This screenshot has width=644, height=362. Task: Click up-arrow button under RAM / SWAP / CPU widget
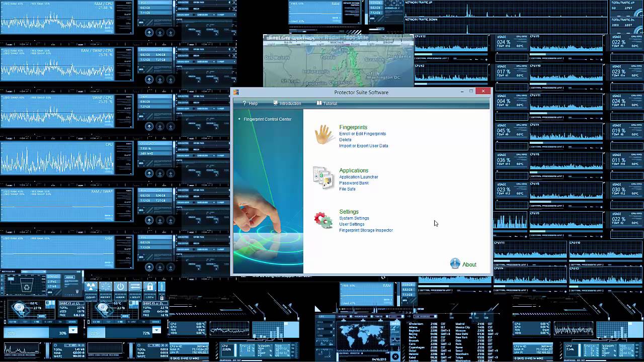point(149,79)
